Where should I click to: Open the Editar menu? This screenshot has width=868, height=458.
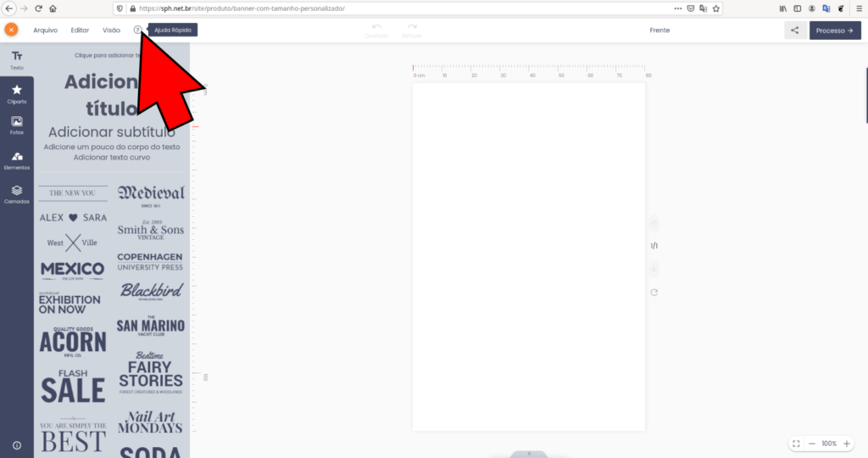click(80, 30)
